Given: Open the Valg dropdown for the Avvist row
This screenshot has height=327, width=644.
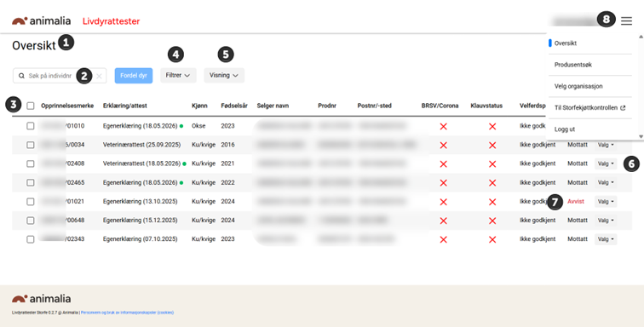Looking at the screenshot, I should click(x=606, y=202).
